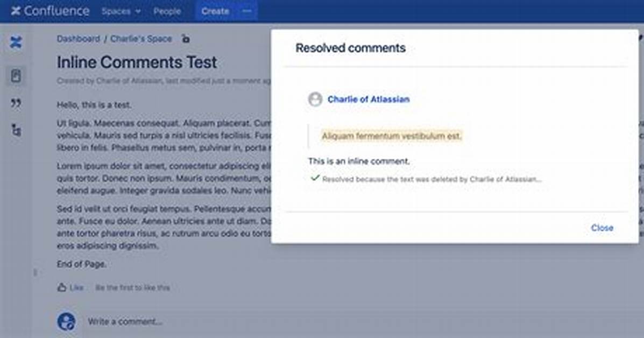This screenshot has height=338, width=644.
Task: Click the Inline Comments Test title
Action: (137, 62)
